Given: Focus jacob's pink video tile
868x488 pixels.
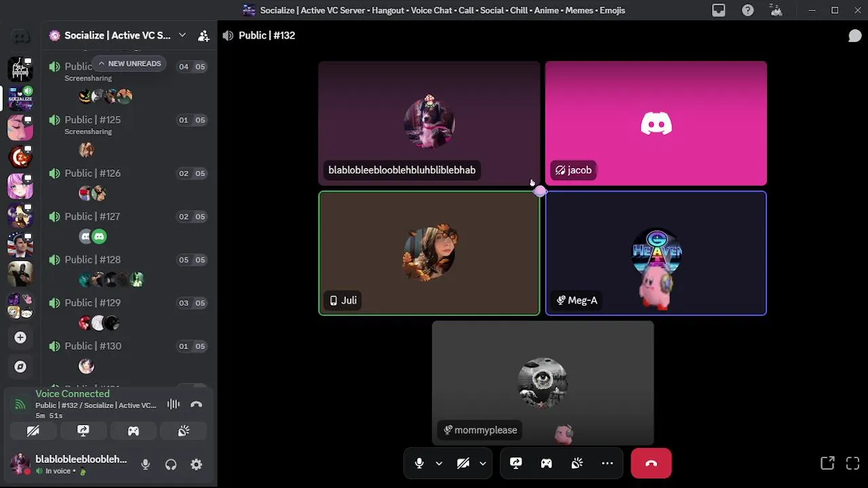Looking at the screenshot, I should [656, 123].
